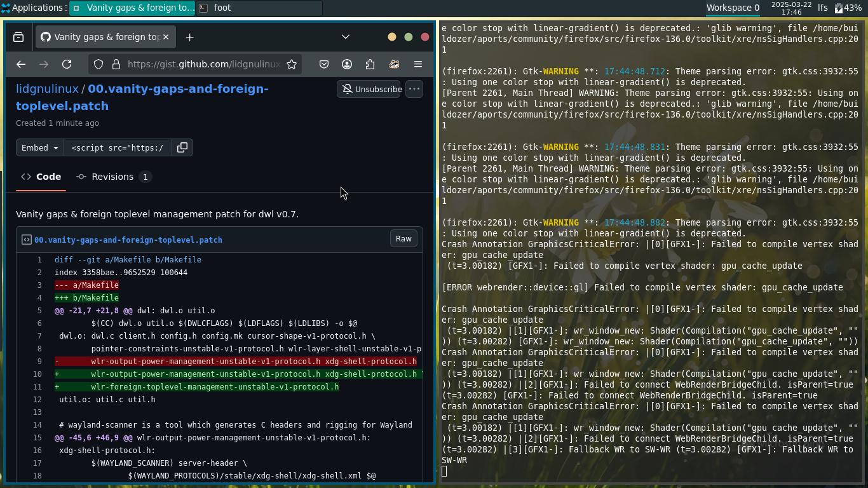Show site security padlock info
Viewport: 868px width, 488px height.
116,64
